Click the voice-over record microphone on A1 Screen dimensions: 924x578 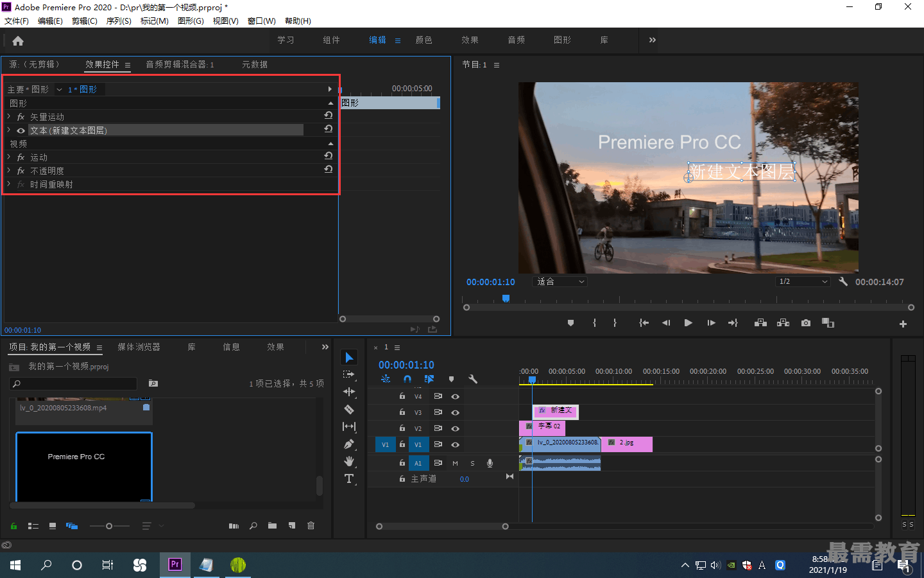click(490, 463)
